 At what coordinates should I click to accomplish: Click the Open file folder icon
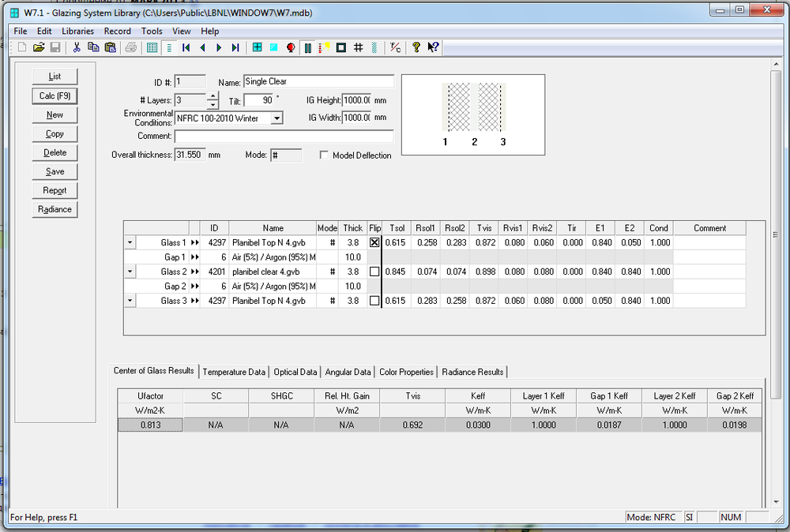click(x=38, y=47)
